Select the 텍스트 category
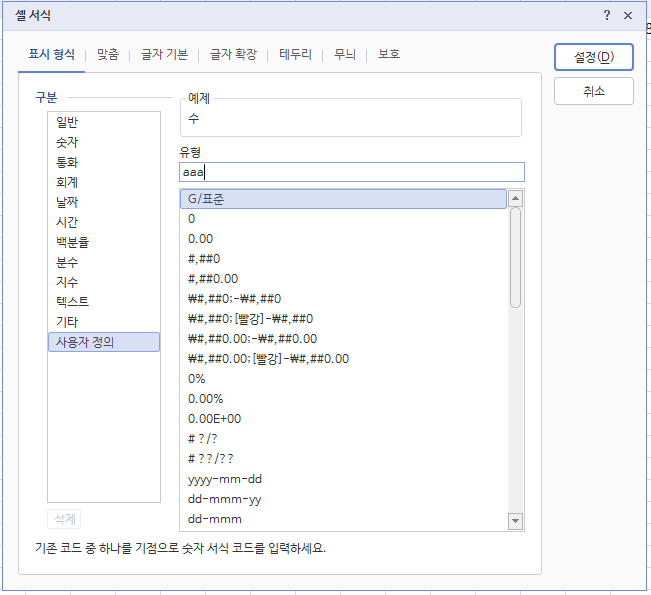651x595 pixels. click(x=104, y=301)
